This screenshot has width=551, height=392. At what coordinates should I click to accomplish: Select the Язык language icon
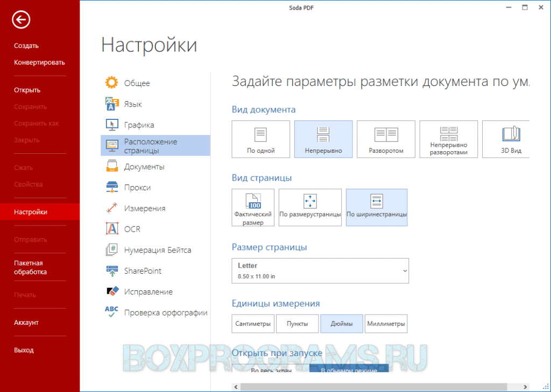[112, 104]
